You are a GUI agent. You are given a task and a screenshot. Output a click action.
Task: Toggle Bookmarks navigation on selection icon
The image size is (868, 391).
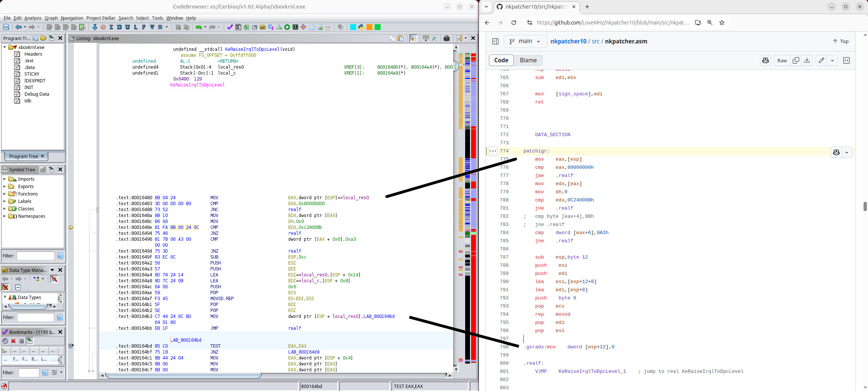pos(30,341)
